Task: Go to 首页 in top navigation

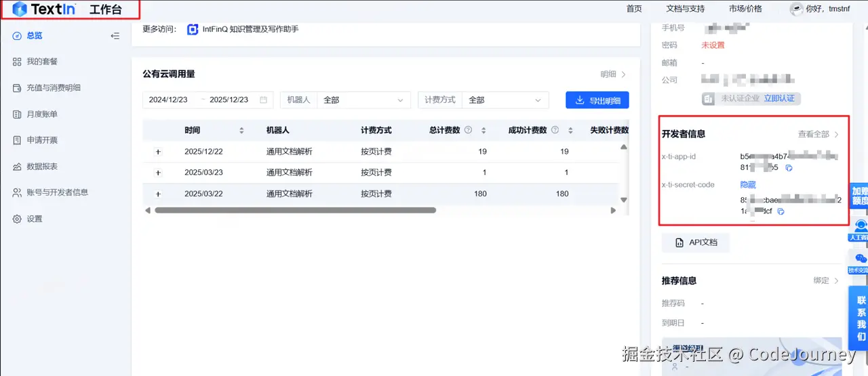Action: tap(634, 9)
